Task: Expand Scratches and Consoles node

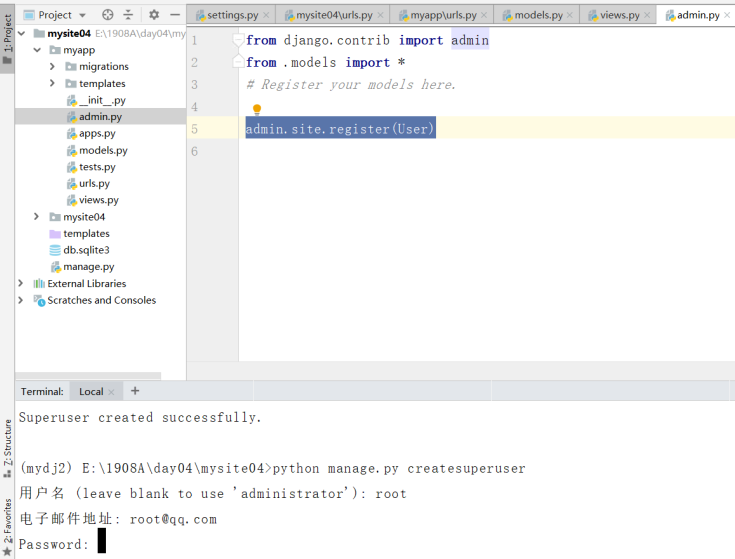Action: tap(21, 300)
